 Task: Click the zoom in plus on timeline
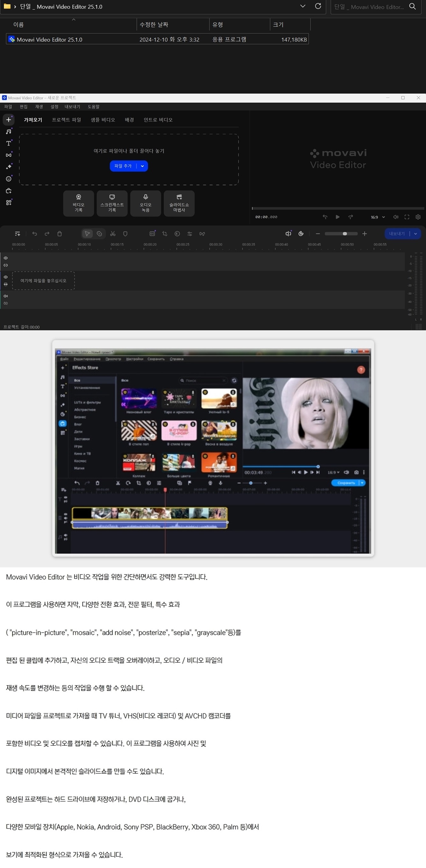click(365, 233)
